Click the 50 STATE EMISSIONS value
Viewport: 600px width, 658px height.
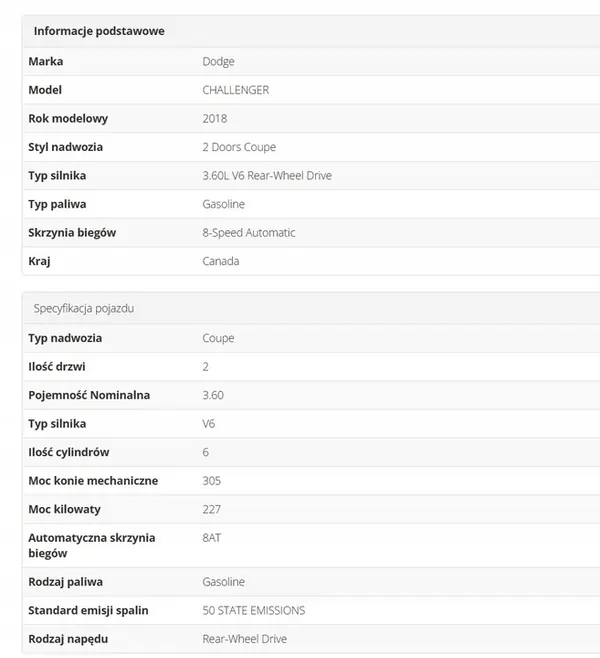click(254, 610)
